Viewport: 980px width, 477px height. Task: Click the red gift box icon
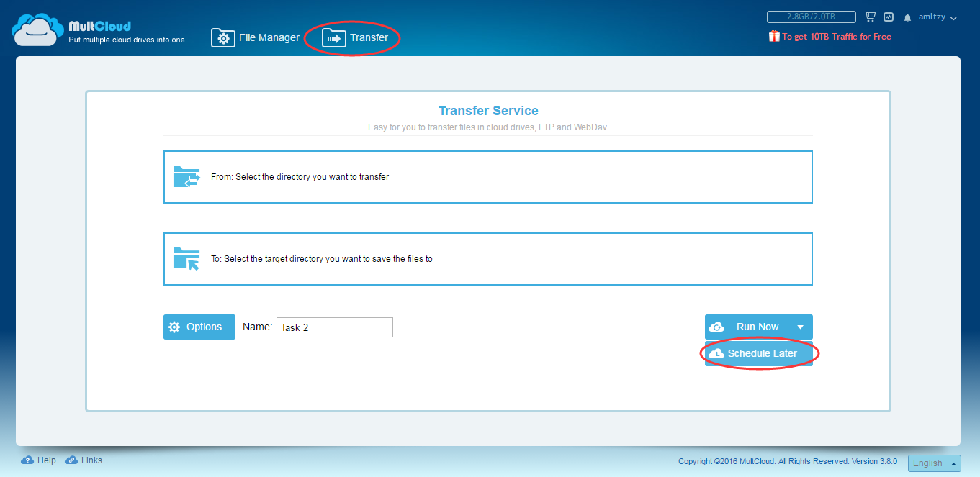[774, 36]
